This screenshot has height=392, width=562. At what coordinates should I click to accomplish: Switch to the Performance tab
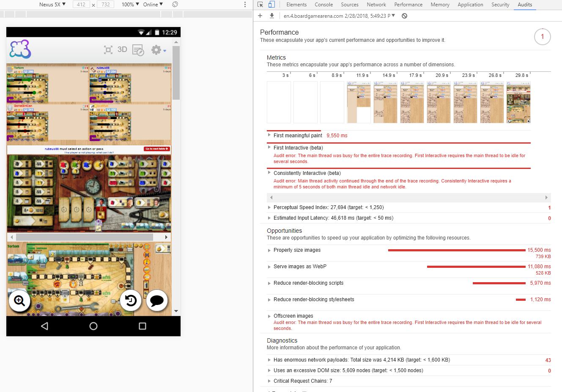coord(408,5)
